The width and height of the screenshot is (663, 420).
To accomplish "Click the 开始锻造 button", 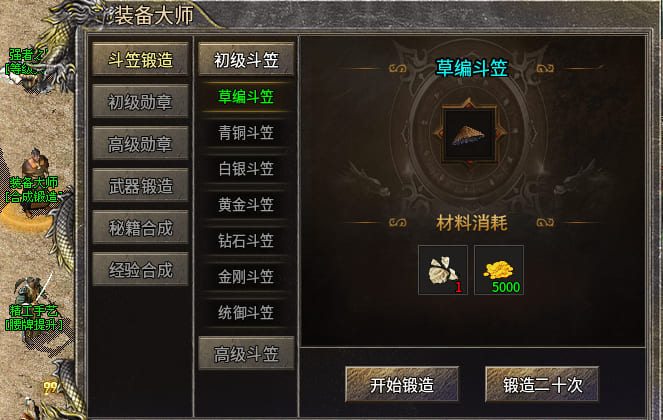I will (x=402, y=384).
